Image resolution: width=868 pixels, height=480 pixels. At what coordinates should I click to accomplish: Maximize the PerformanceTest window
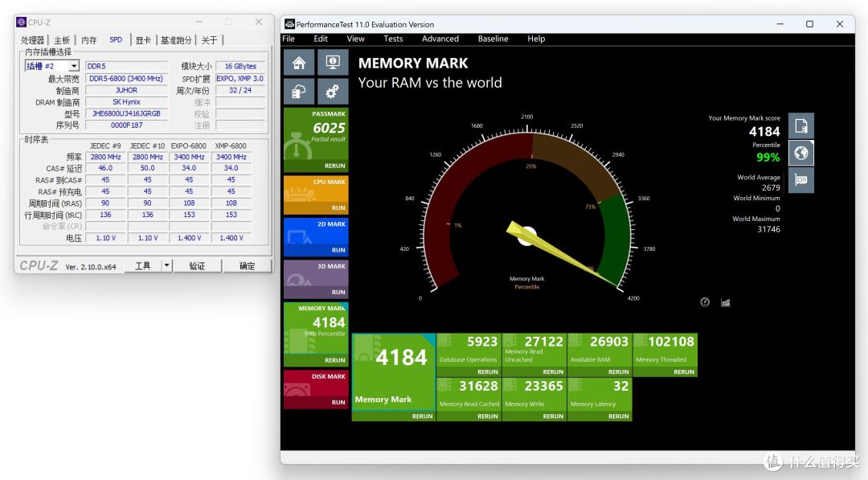[809, 24]
